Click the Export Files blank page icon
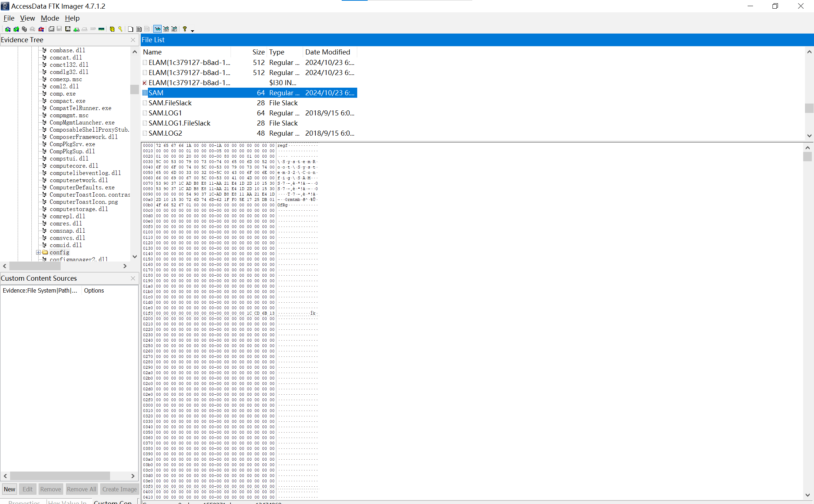The height and width of the screenshot is (504, 814). click(130, 29)
